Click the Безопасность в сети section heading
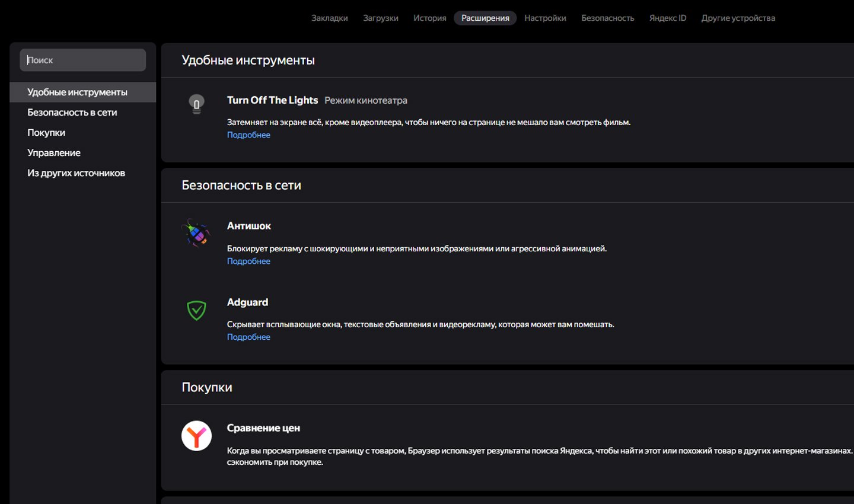854x504 pixels. 241,185
